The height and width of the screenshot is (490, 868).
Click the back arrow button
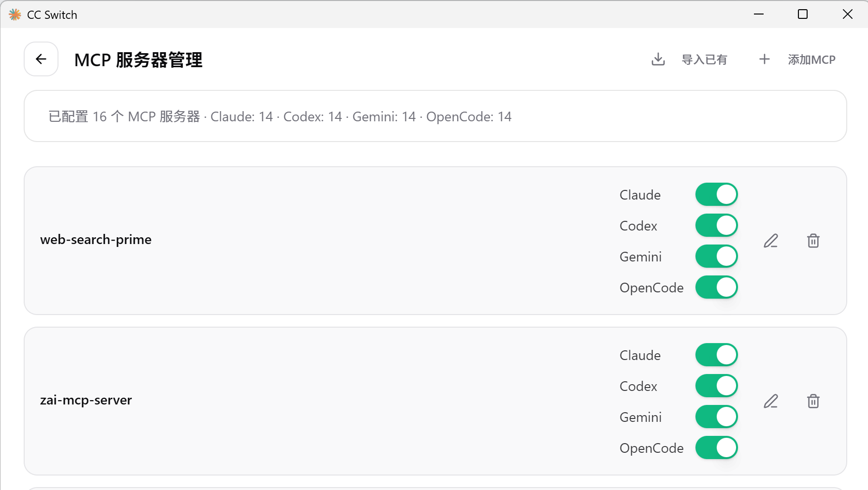(x=41, y=59)
